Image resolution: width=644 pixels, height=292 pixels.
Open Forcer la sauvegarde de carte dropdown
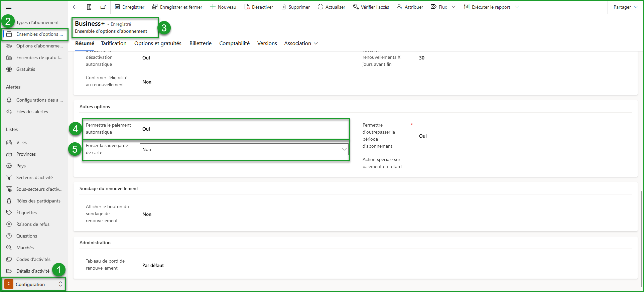click(244, 149)
